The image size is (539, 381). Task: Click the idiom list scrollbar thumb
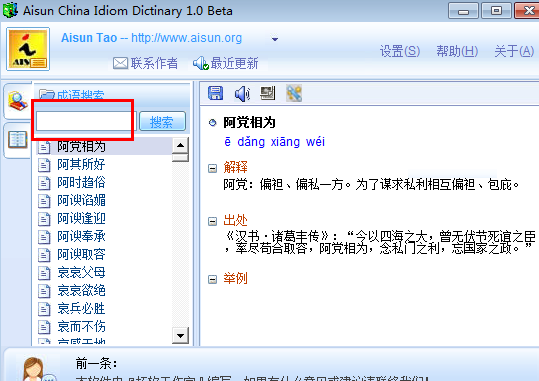180,158
